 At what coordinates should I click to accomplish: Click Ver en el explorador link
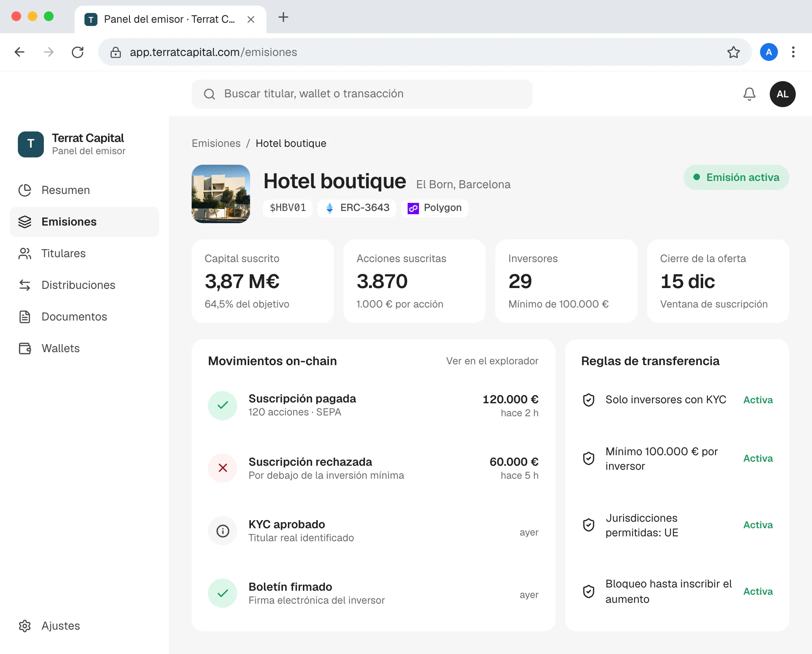[492, 361]
